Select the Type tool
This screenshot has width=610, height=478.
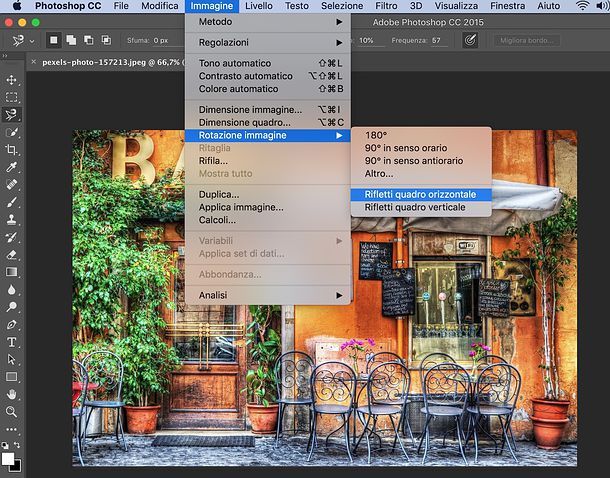[x=11, y=342]
